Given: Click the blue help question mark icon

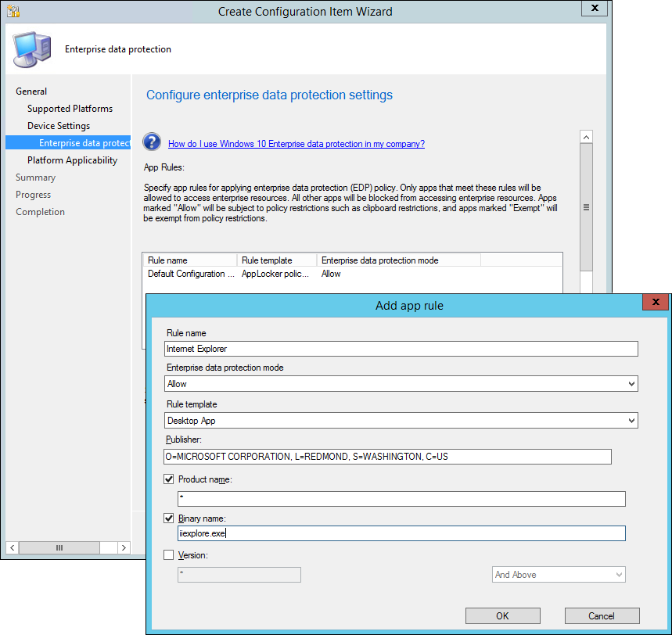Looking at the screenshot, I should [x=152, y=142].
